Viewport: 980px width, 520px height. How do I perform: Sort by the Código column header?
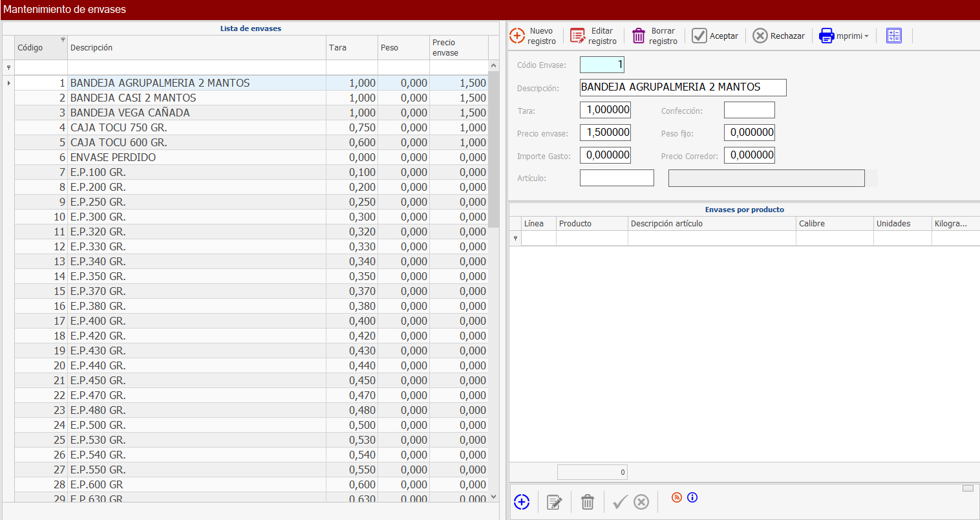(41, 48)
